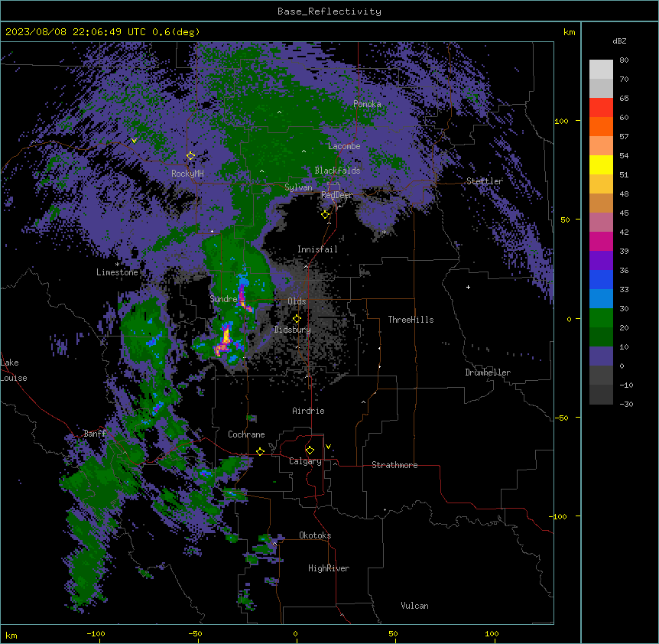This screenshot has height=644, width=659.
Task: Click the dBZ legend heading
Action: (x=619, y=41)
